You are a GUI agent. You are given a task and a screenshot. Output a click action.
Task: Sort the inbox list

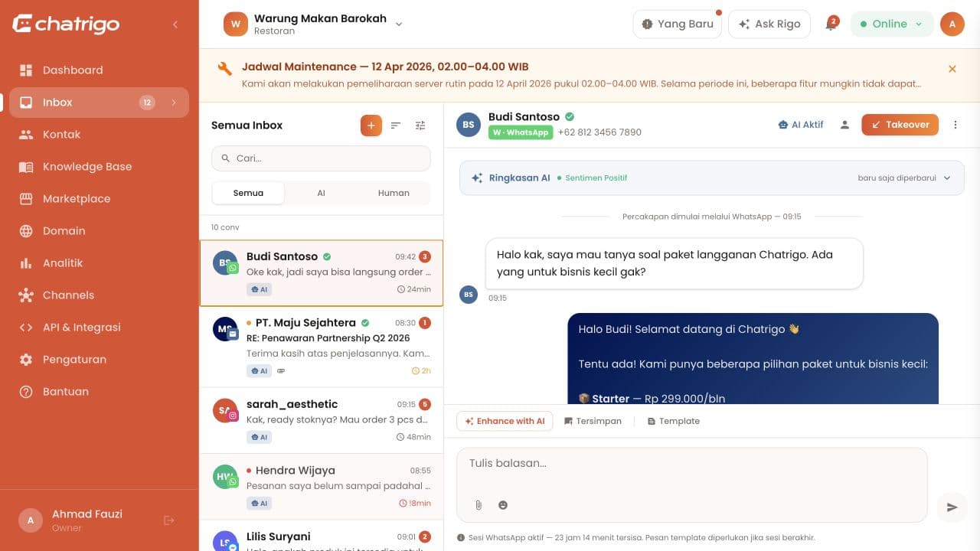tap(396, 126)
